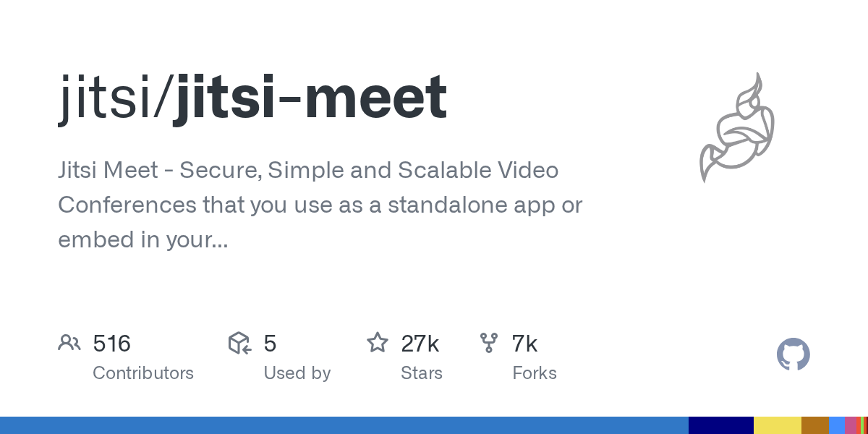Click the Forks branch icon
The image size is (868, 434).
(x=489, y=343)
